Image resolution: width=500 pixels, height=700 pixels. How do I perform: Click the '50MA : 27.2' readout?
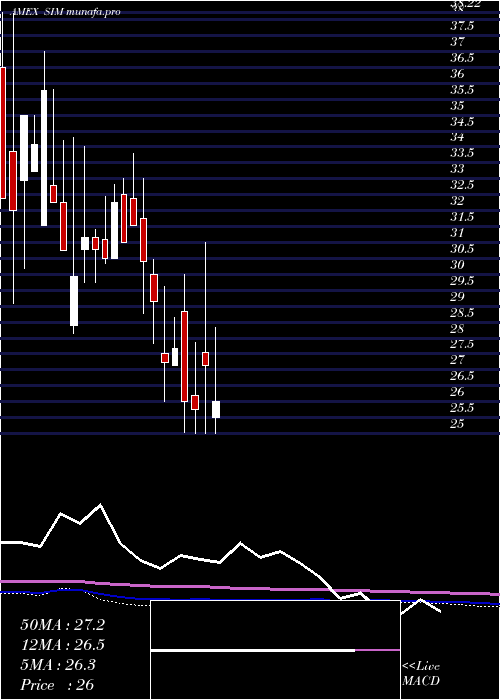pyautogui.click(x=62, y=625)
